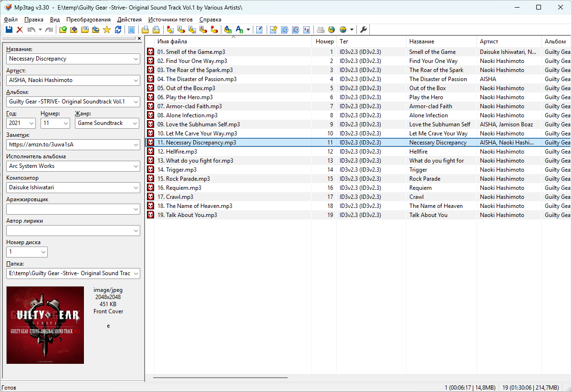The height and width of the screenshot is (392, 572).
Task: Open the Источники тегов menu
Action: (170, 20)
